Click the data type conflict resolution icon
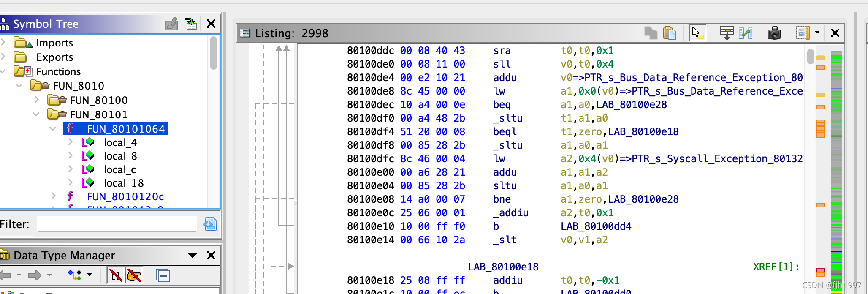This screenshot has height=294, width=868. point(75,275)
